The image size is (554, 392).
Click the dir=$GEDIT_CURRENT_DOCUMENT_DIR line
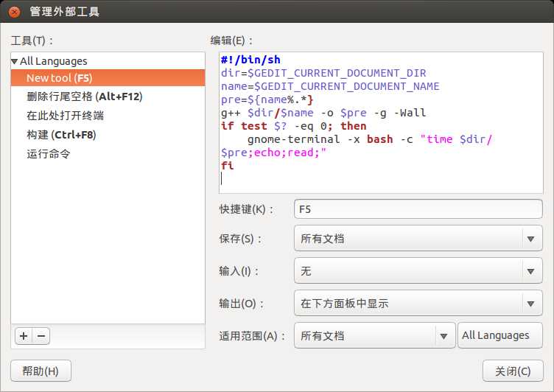pyautogui.click(x=323, y=73)
